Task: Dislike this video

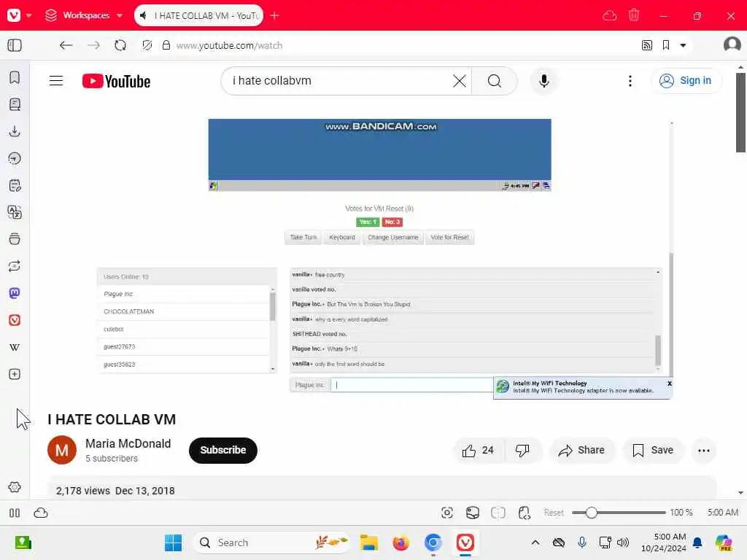Action: [x=522, y=451]
